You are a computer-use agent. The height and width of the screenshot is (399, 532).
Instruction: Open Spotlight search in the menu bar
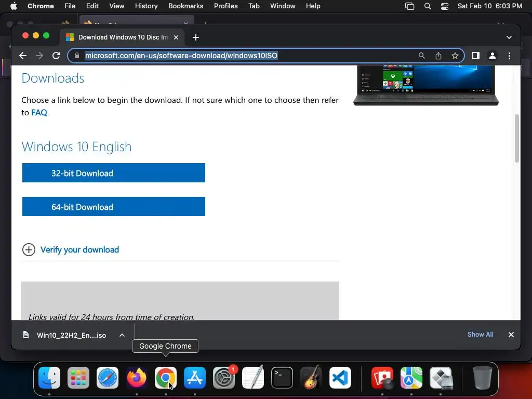tap(428, 6)
